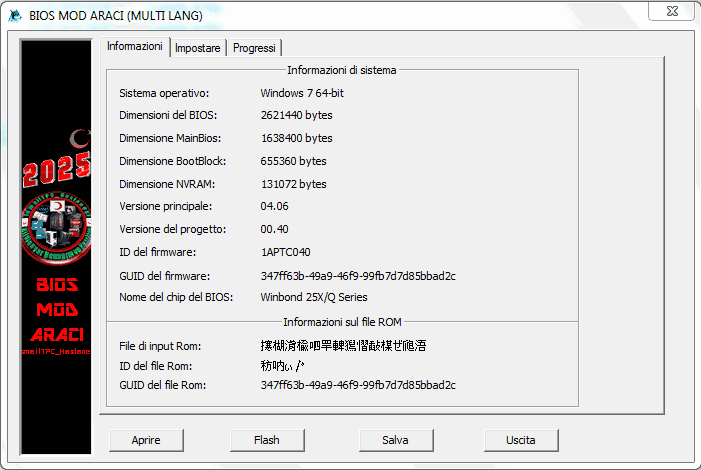Viewport: 701px width, 470px height.
Task: Click the circular emblem in the left banner
Action: (57, 225)
